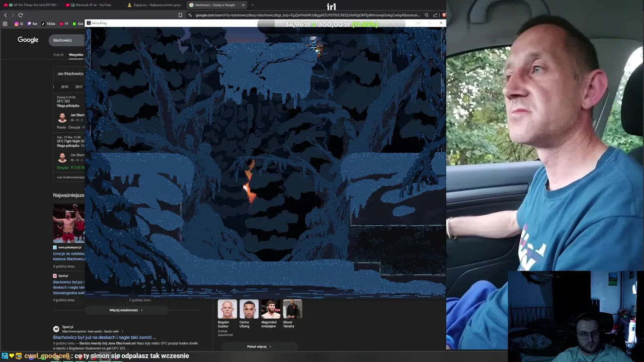The image size is (644, 362).
Task: Focus the Google search box with blachowicz
Action: [x=67, y=40]
